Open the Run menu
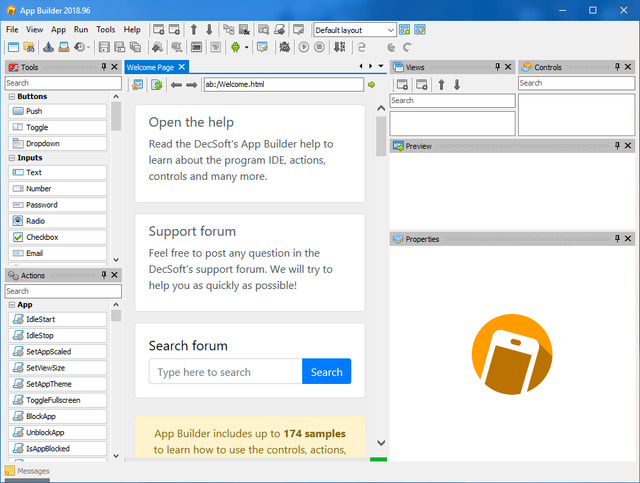Image resolution: width=640 pixels, height=483 pixels. (x=81, y=30)
